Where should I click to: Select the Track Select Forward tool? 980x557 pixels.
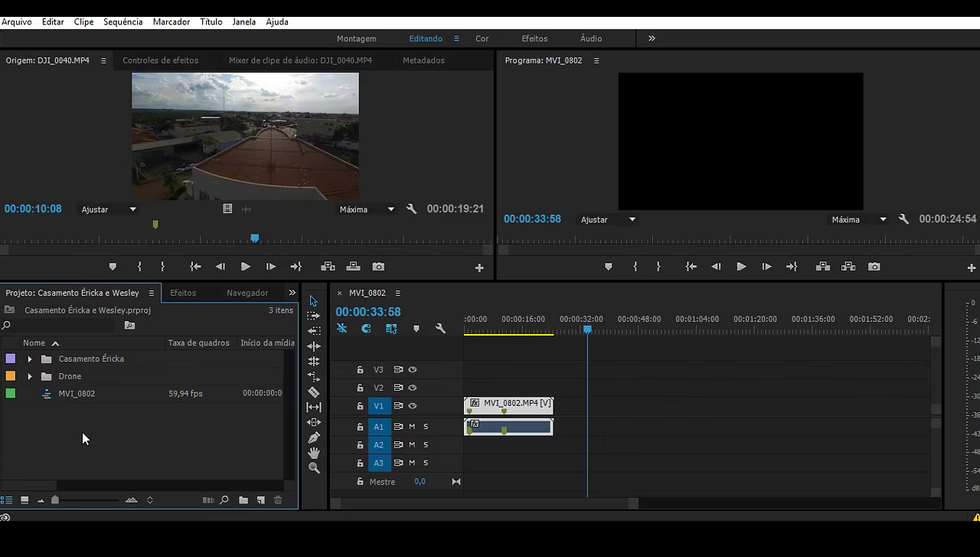tap(313, 316)
